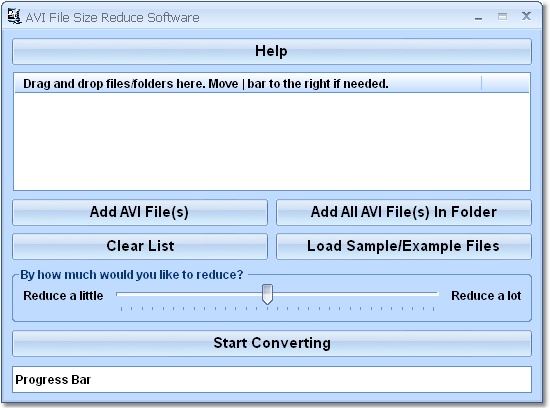Open the Help button

click(x=272, y=51)
